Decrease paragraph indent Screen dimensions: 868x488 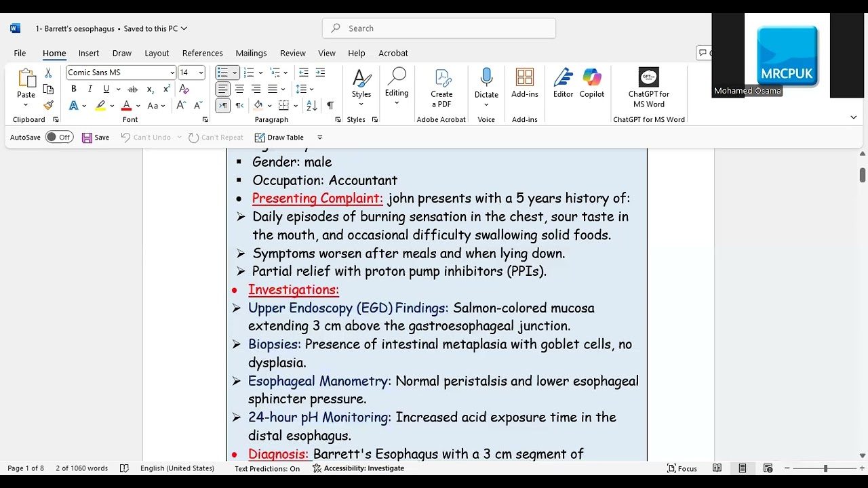(x=304, y=73)
